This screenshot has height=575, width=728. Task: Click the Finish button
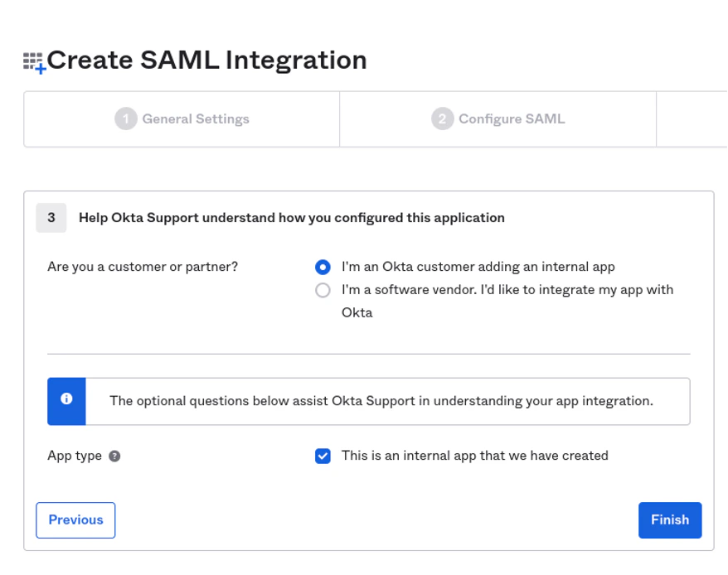[670, 520]
